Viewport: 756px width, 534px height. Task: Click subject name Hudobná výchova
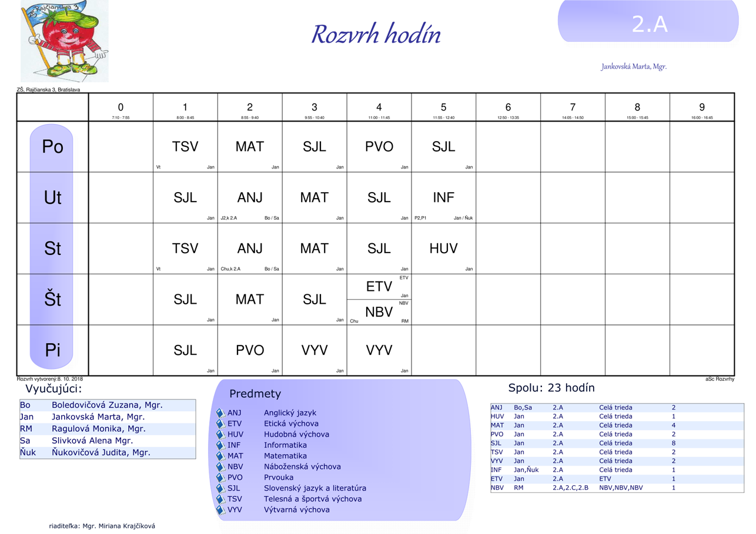click(296, 435)
